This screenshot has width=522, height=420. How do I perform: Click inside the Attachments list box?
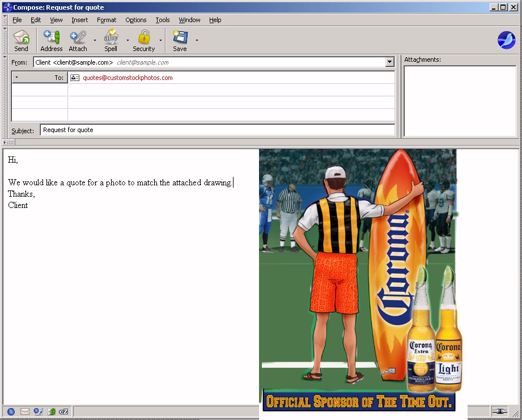[460, 101]
